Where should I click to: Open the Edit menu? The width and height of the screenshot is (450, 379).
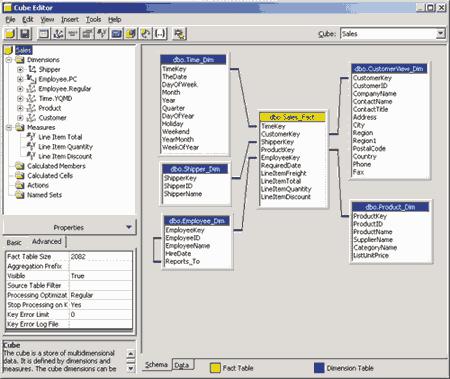tap(28, 20)
